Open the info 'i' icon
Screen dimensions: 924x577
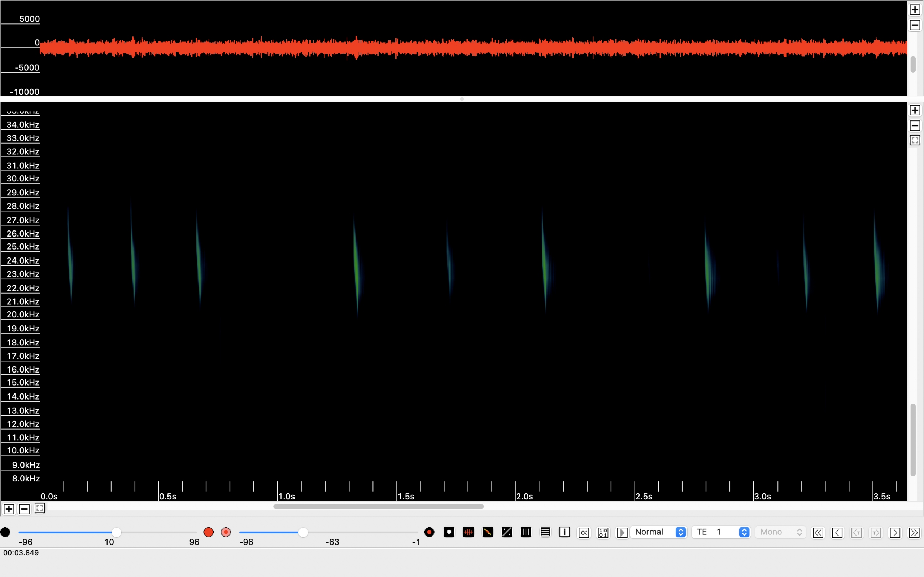(565, 532)
